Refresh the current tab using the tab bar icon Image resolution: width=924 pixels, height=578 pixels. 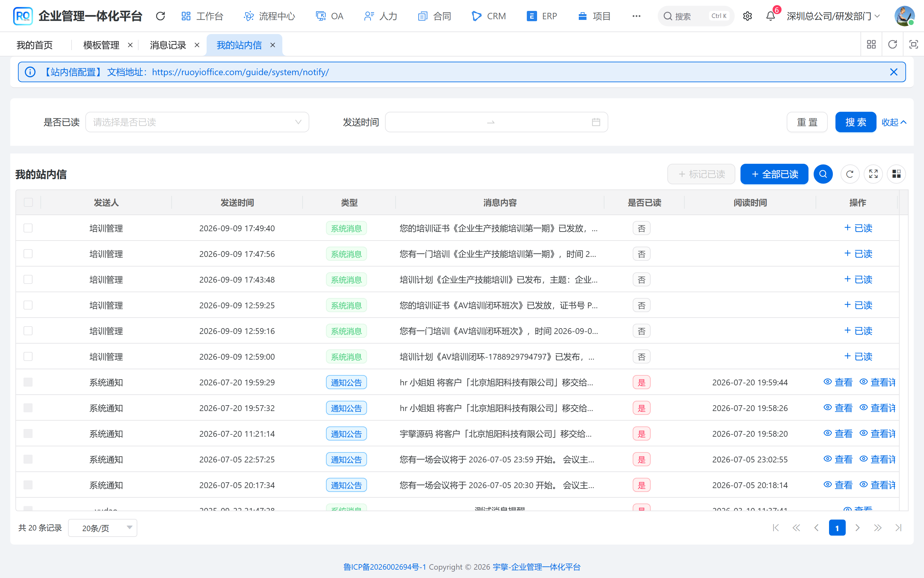coord(892,45)
